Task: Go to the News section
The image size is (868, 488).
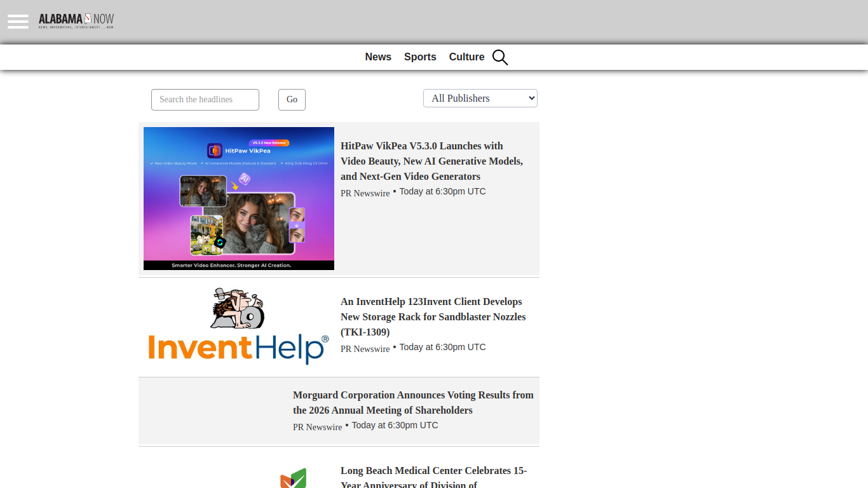Action: 378,57
